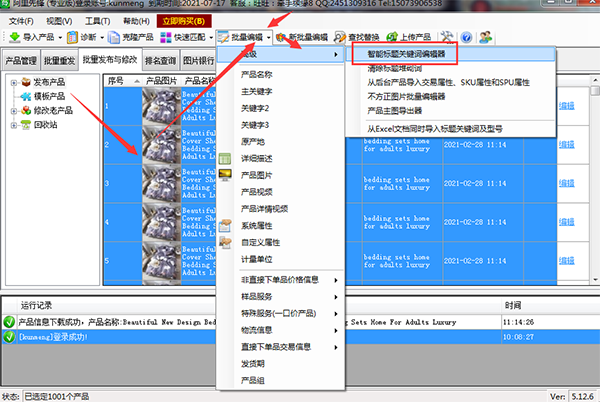Expand the 修改老产品 tree node
600x402 pixels.
(x=14, y=111)
